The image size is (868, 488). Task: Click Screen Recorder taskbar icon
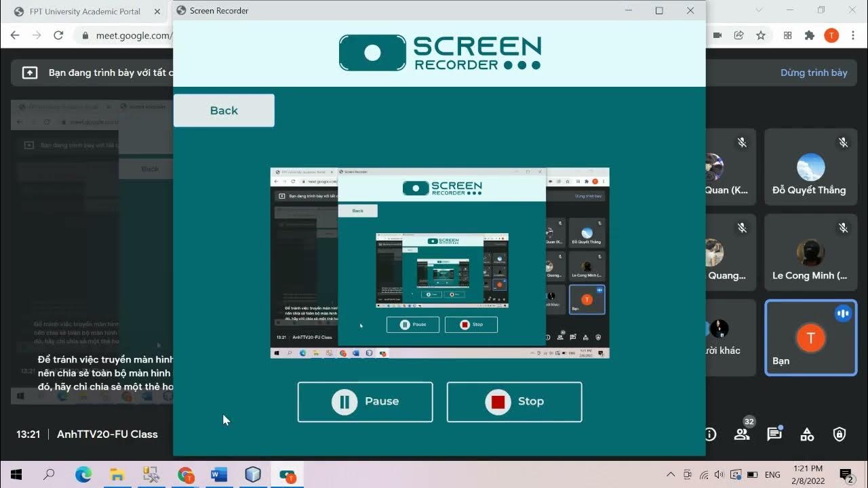pos(287,474)
